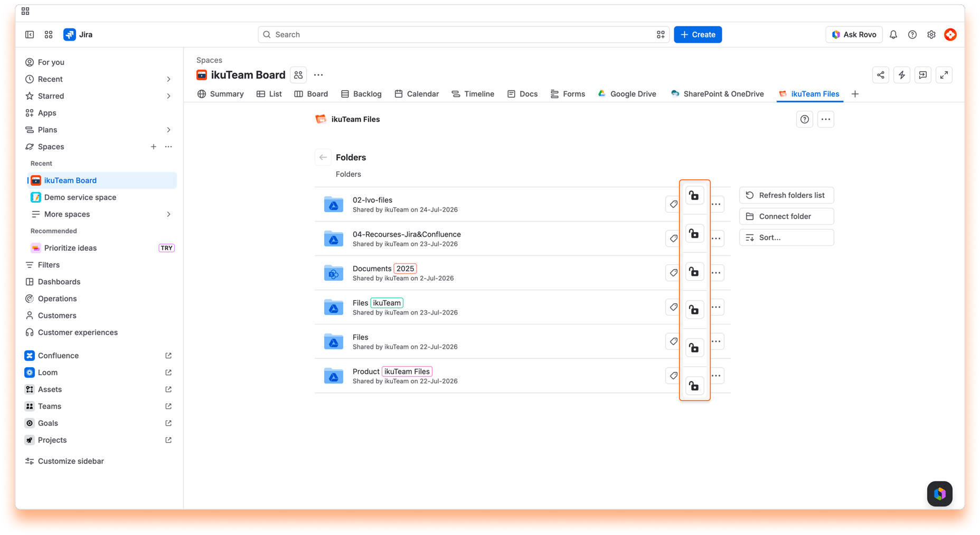Toggle lock for Documents 2025 folder
The image size is (980, 535).
694,272
